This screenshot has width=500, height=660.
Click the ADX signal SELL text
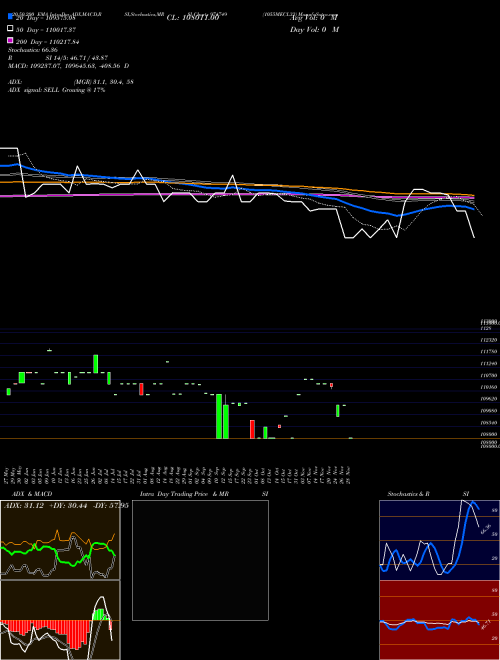[x=56, y=90]
